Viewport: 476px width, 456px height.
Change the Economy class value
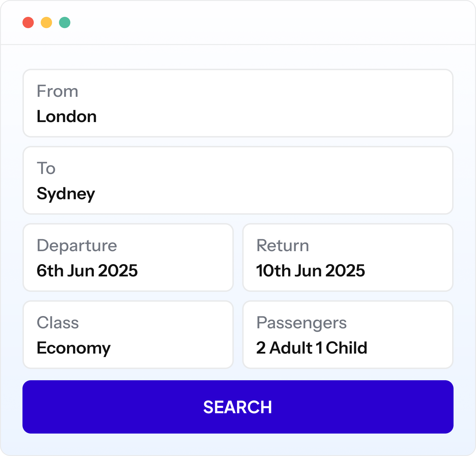[74, 348]
